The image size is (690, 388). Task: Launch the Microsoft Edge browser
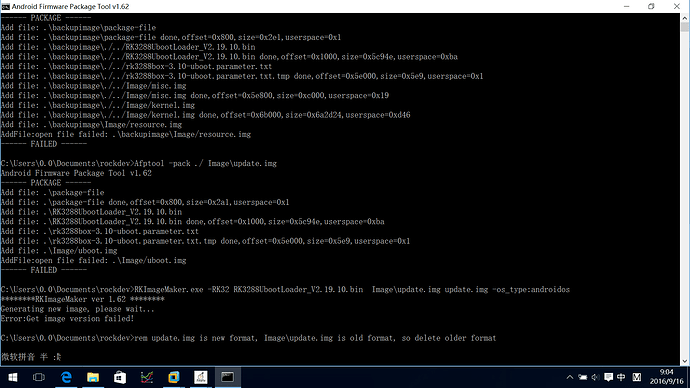(66, 377)
